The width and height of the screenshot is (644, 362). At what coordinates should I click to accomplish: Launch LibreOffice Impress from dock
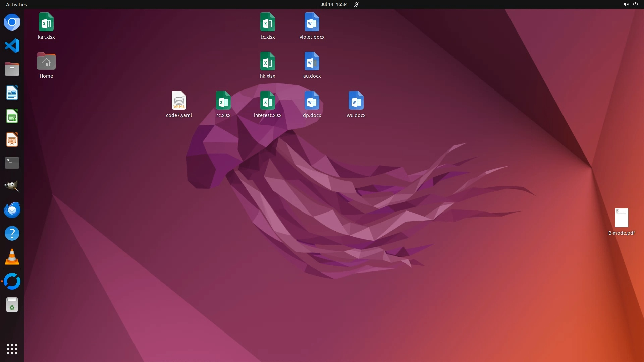click(12, 140)
